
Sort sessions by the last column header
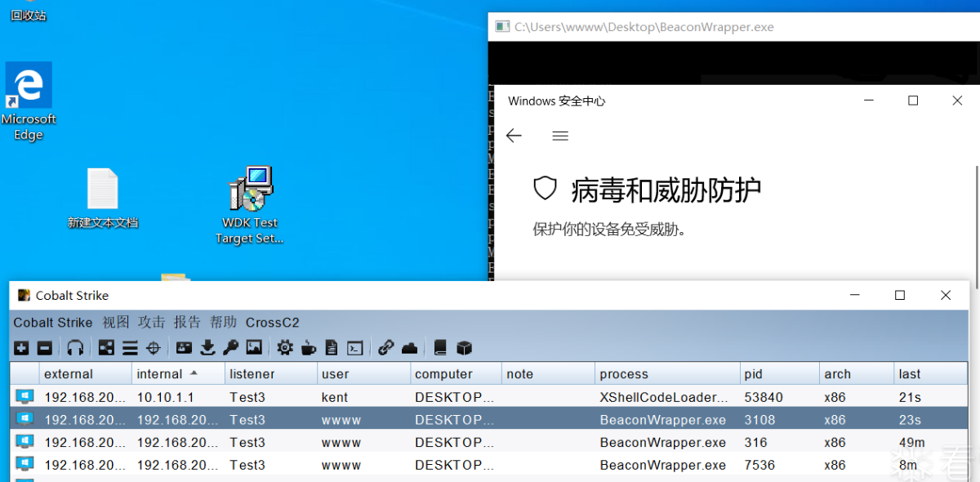931,374
